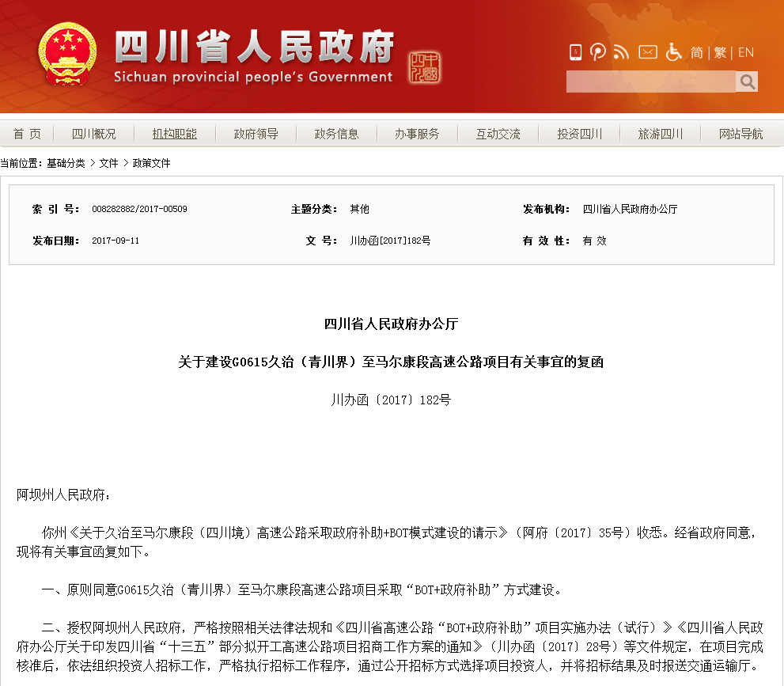Screen dimensions: 784x686
Task: Click the centered heading 四川省人民政府办公厅
Action: pyautogui.click(x=391, y=324)
